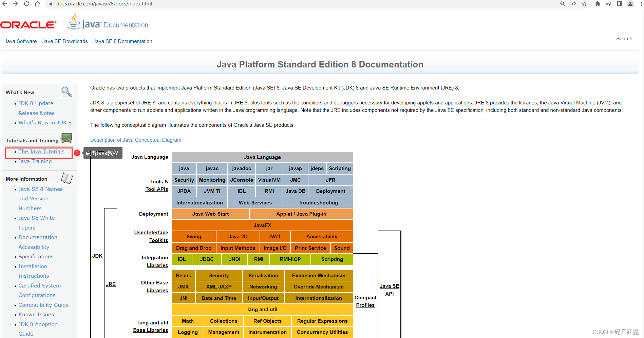The height and width of the screenshot is (338, 644).
Task: Open the user profile avatar icon
Action: coord(630,4)
